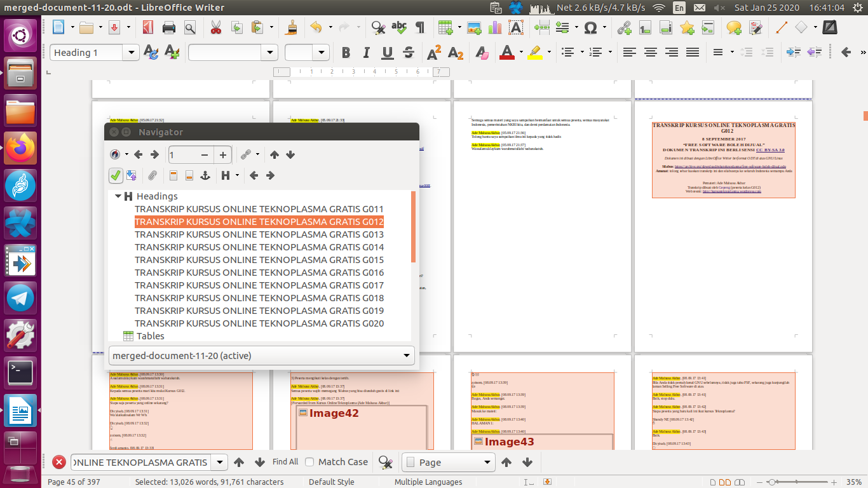Switch Navigator to merged-document-11-20 active document
The height and width of the screenshot is (488, 868).
(x=261, y=356)
